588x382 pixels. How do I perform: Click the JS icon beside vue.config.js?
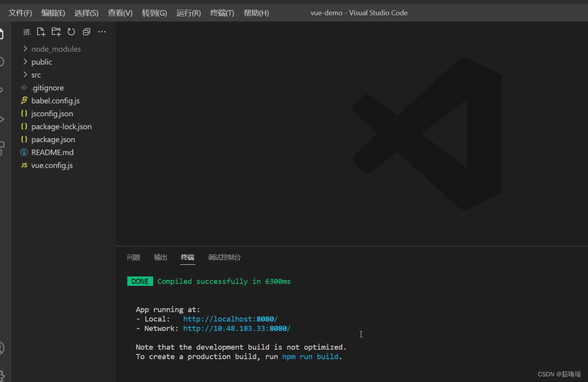[24, 165]
